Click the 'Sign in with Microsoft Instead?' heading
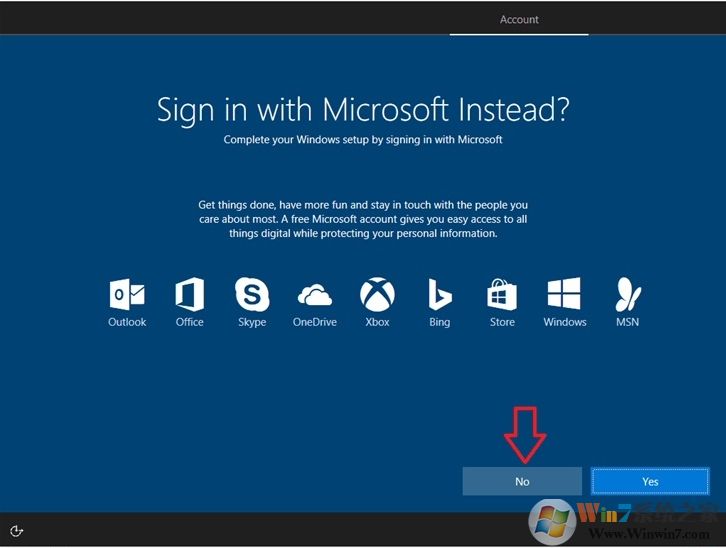 pyautogui.click(x=363, y=110)
